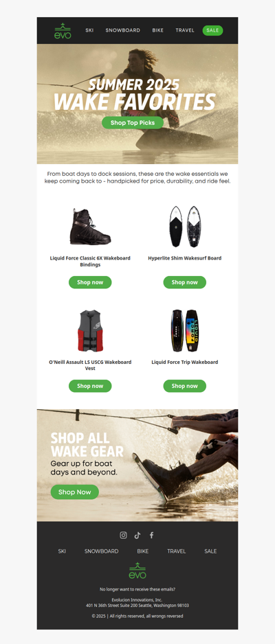Click the unsubscribe email preference link
The width and height of the screenshot is (275, 644).
(137, 589)
